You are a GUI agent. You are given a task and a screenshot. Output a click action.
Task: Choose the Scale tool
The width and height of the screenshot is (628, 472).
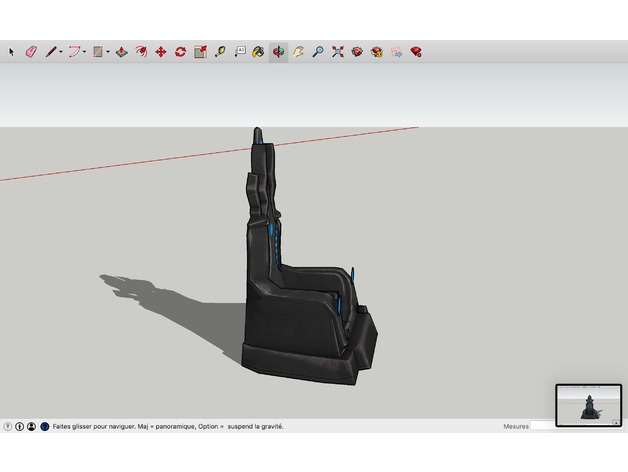pos(200,51)
